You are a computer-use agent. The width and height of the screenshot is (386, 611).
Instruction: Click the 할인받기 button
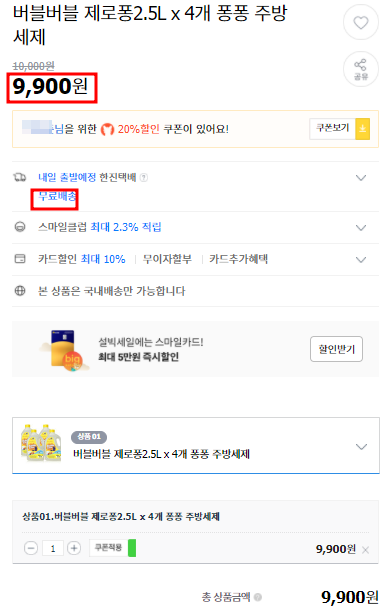point(337,349)
